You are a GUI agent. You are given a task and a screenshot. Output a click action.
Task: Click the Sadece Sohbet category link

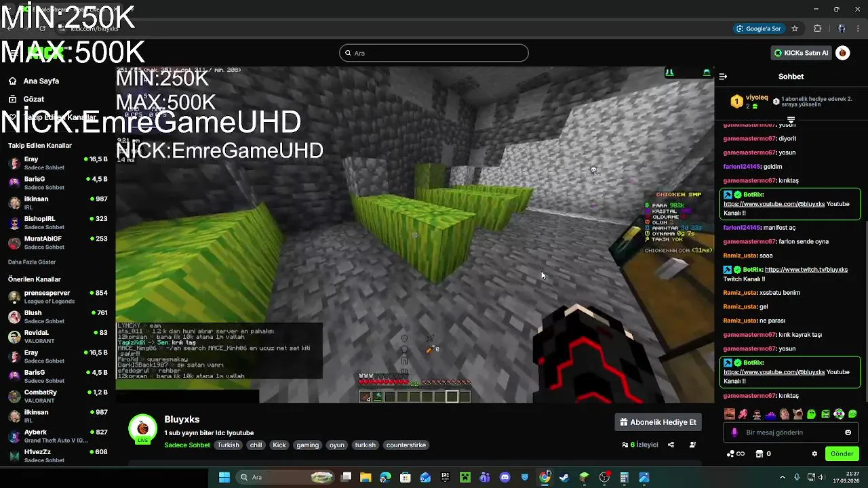187,445
